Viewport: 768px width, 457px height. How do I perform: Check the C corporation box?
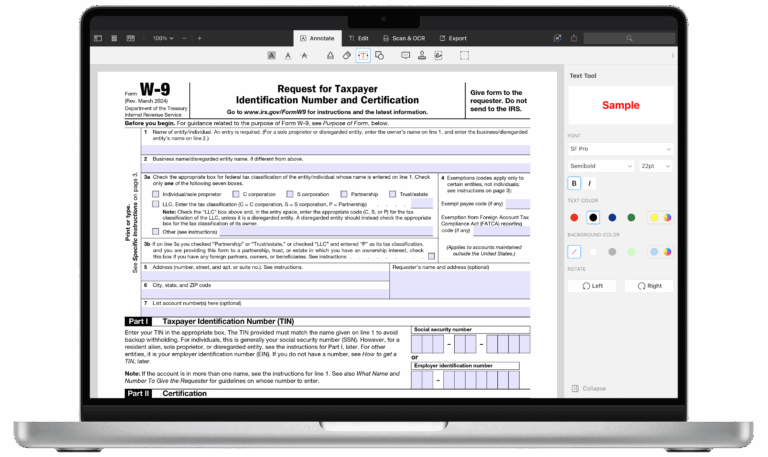coord(236,194)
